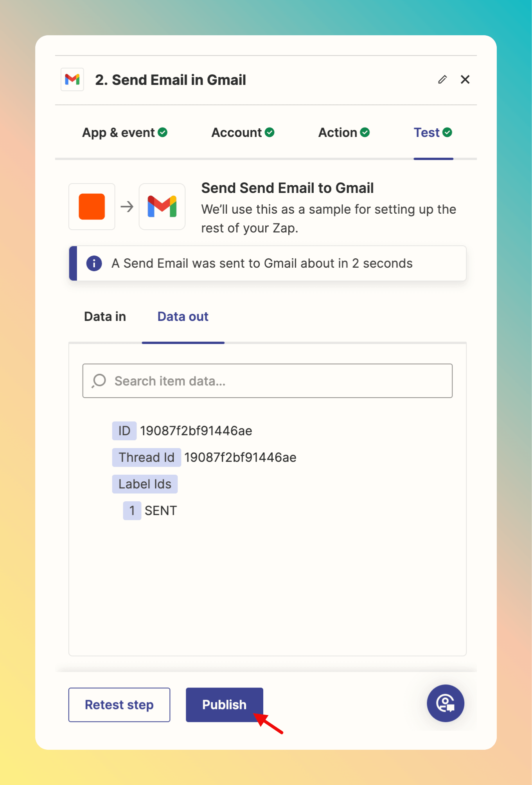Click the Thread Id value text

[240, 457]
